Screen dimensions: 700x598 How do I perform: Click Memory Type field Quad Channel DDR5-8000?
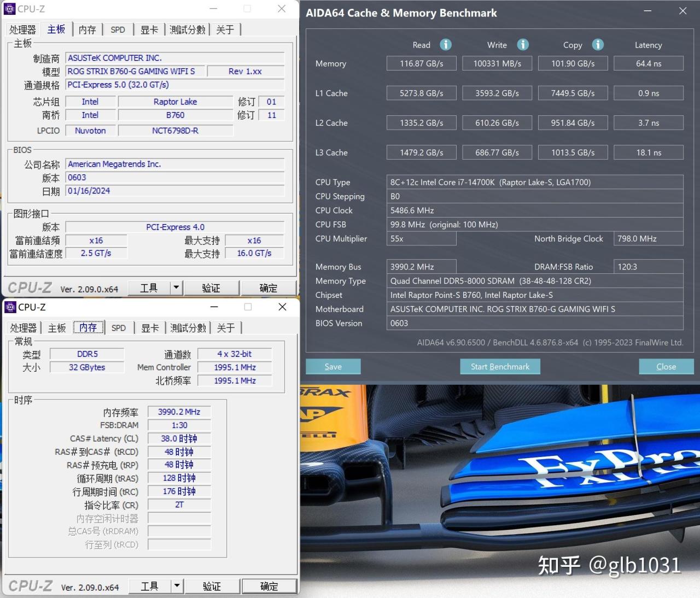click(535, 281)
